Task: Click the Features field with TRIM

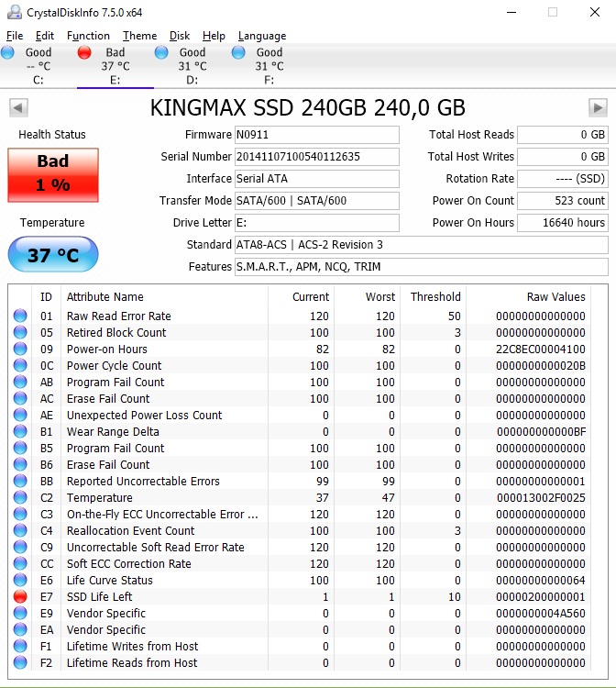Action: point(422,267)
